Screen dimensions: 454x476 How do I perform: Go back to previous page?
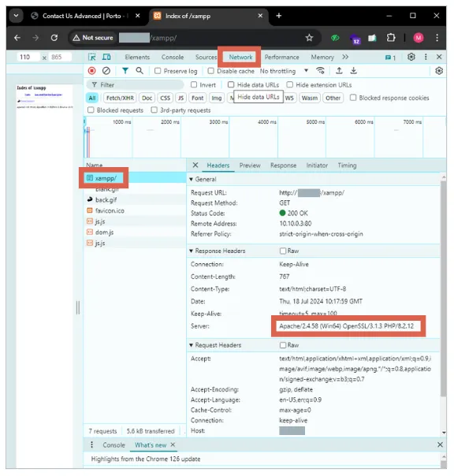click(x=17, y=38)
